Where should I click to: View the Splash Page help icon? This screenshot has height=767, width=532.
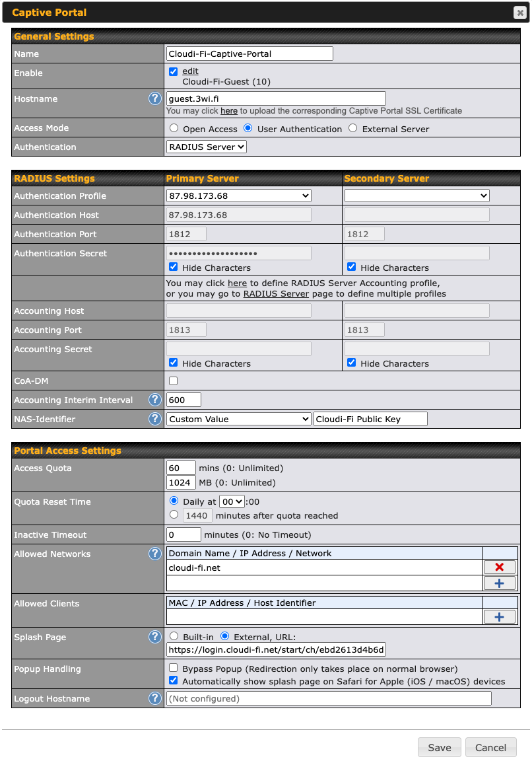(x=155, y=636)
